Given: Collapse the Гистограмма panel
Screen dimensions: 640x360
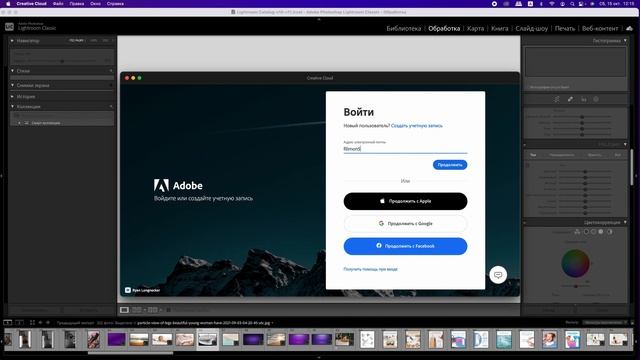Looking at the screenshot, I should pyautogui.click(x=625, y=41).
